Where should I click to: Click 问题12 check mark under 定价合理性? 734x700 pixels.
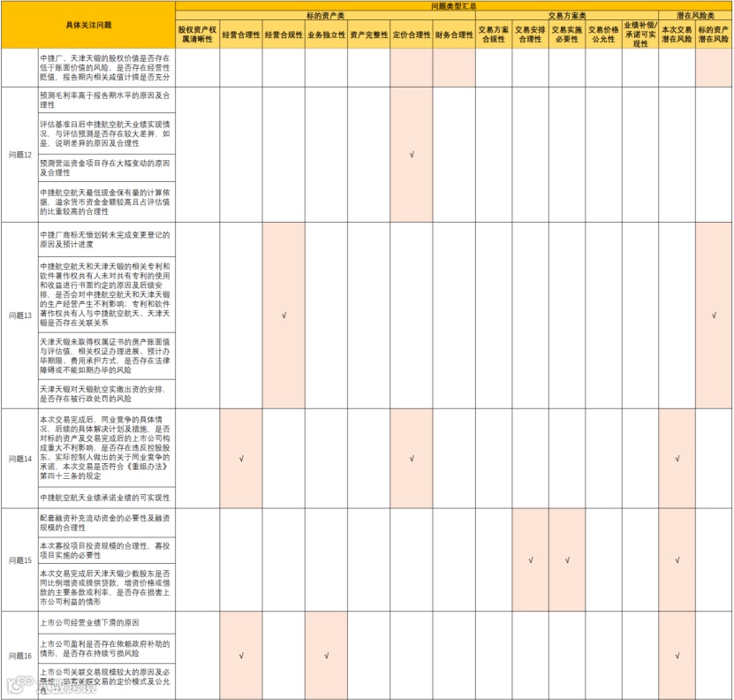412,155
